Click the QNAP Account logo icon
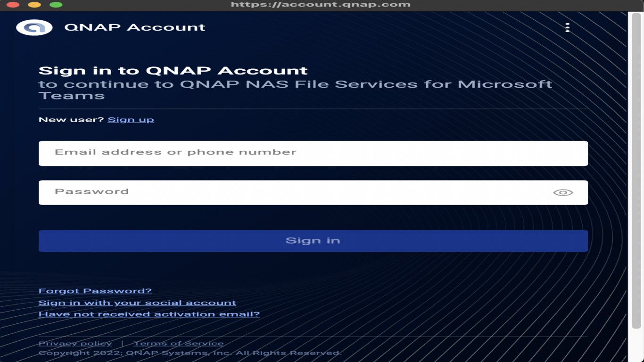This screenshot has height=362, width=644. (34, 27)
